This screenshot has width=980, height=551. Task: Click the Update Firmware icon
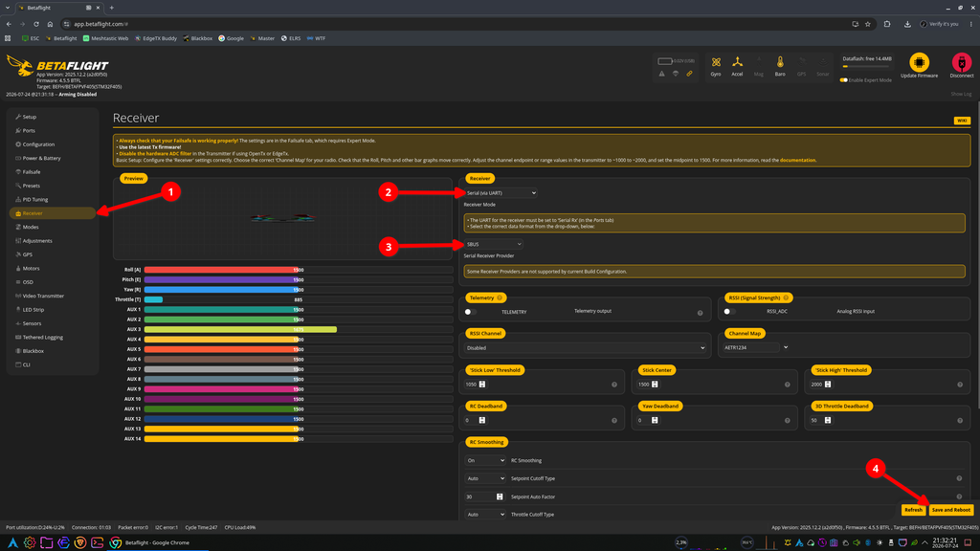point(919,62)
